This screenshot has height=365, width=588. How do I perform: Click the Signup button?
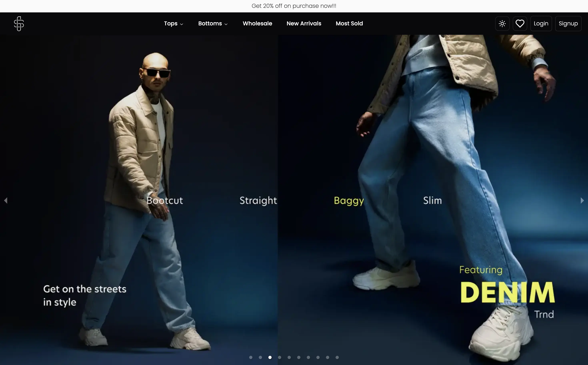[568, 24]
